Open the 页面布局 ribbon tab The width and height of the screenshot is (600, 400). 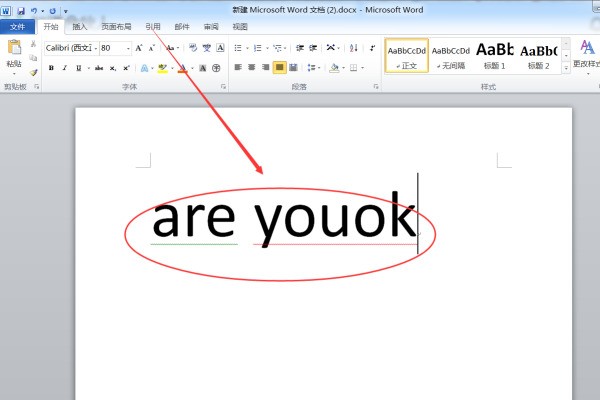116,27
